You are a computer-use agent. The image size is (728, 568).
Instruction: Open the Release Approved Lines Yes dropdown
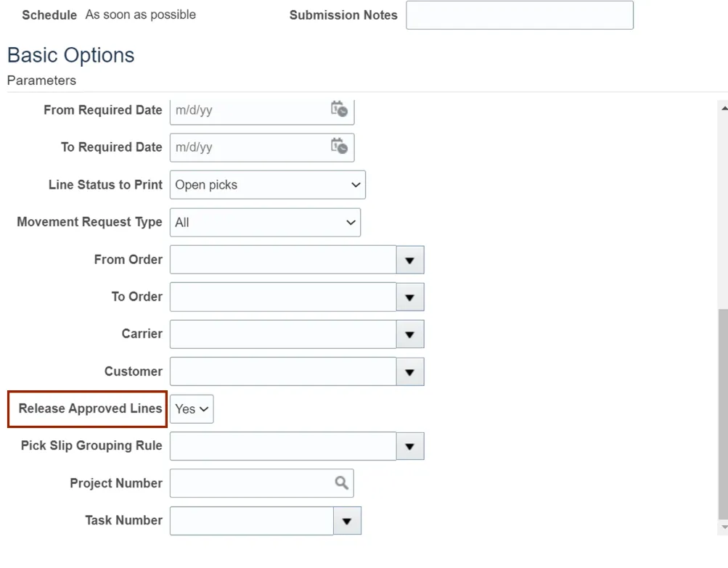pos(192,409)
